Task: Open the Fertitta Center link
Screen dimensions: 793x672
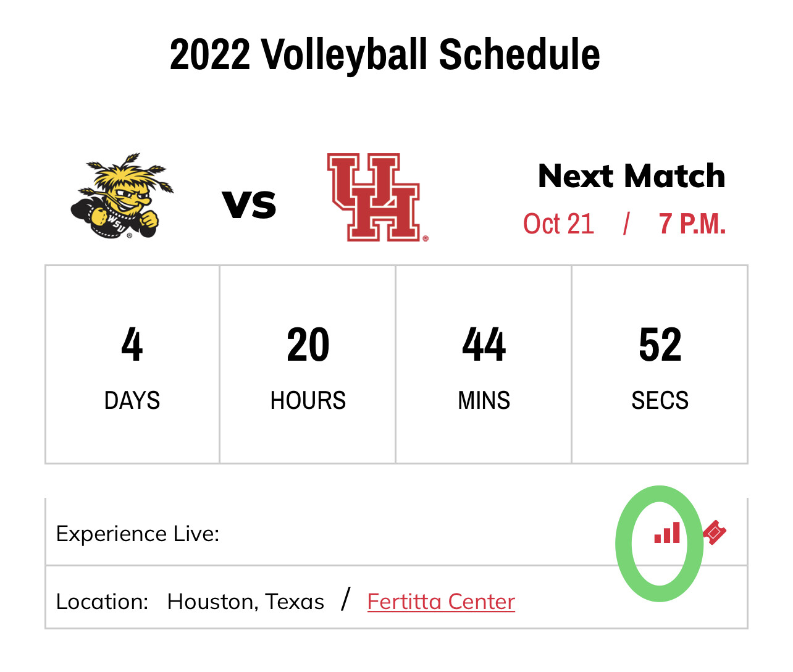Action: [441, 601]
